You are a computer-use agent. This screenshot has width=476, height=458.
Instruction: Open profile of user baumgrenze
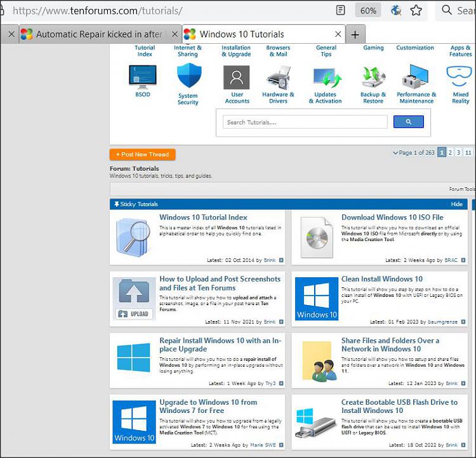(x=442, y=322)
